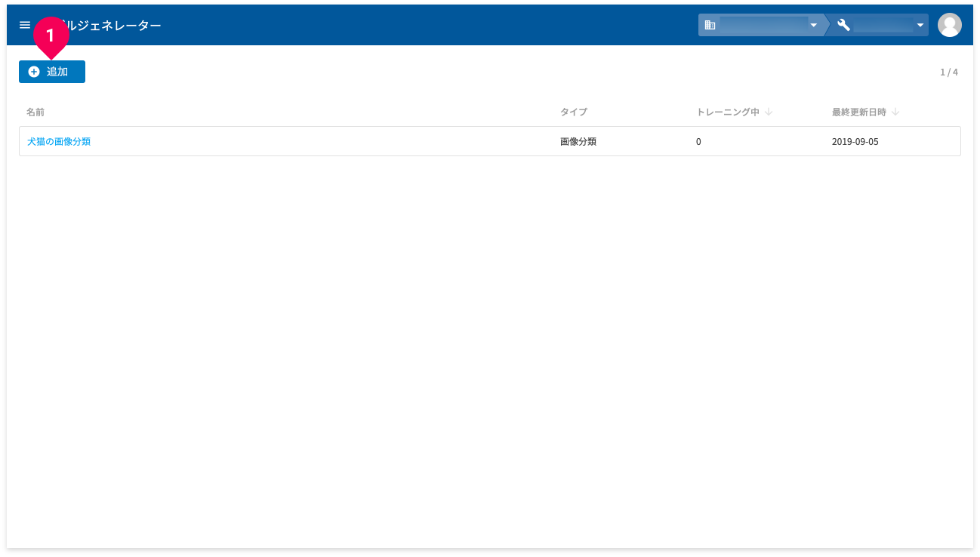Sort by 最終更新日時 column arrow

tap(895, 112)
